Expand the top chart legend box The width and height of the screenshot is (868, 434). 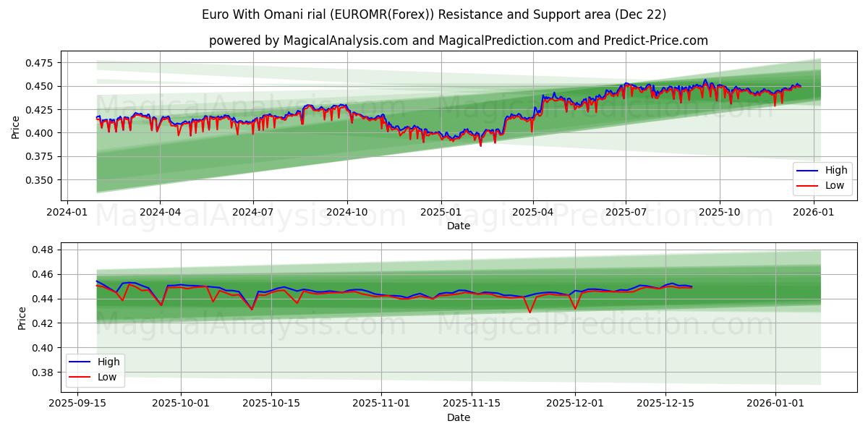click(822, 178)
